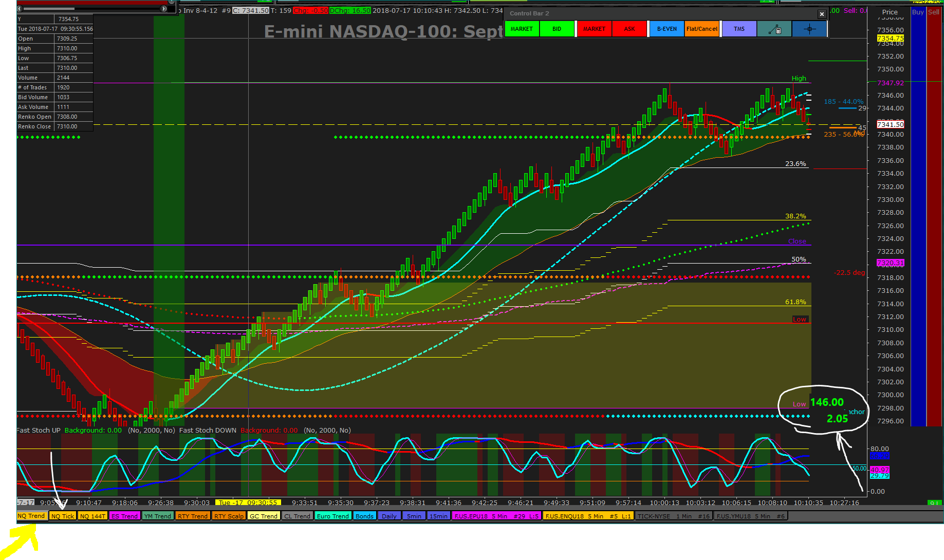This screenshot has width=944, height=560.
Task: Click the red ASK button
Action: (x=630, y=29)
